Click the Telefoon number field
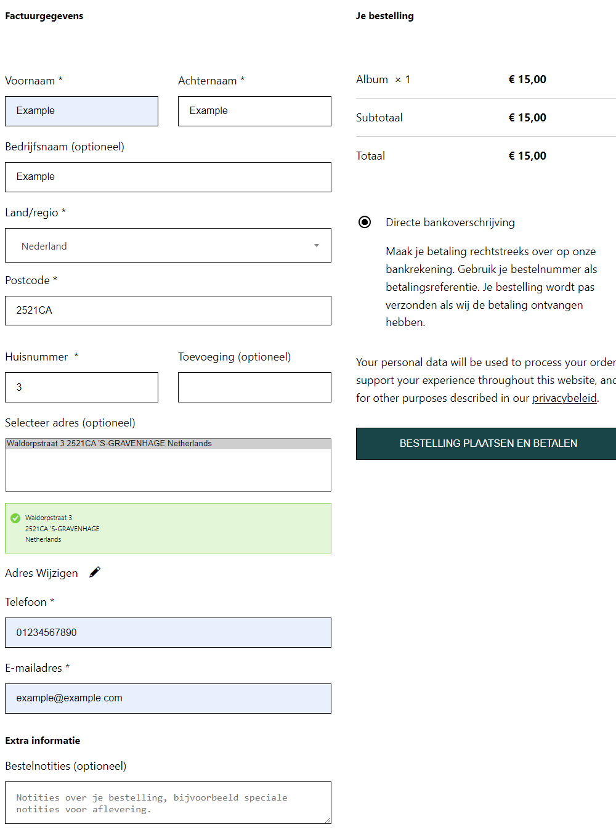The image size is (616, 840). (x=168, y=632)
